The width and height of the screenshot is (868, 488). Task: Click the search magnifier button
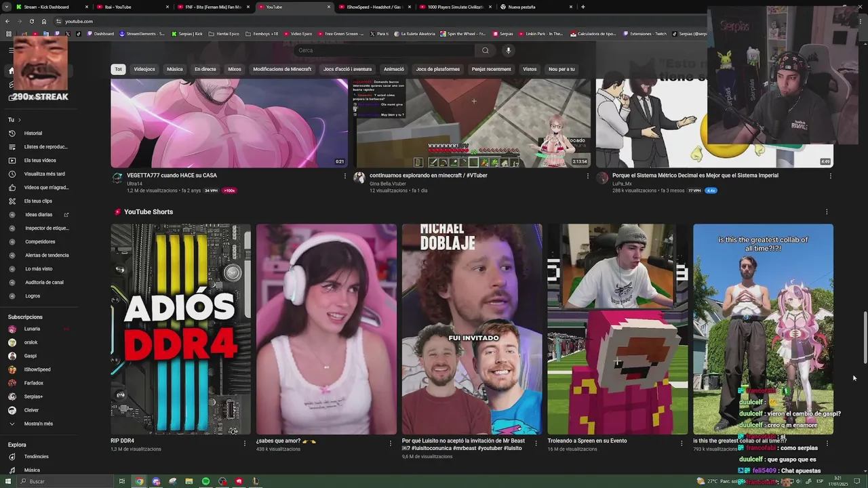[x=485, y=50]
